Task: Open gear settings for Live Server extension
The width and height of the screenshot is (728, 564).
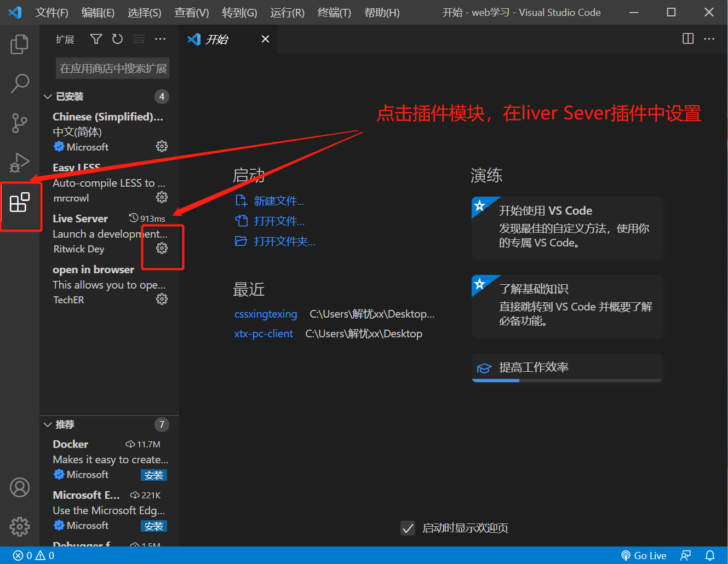Action: coord(162,248)
